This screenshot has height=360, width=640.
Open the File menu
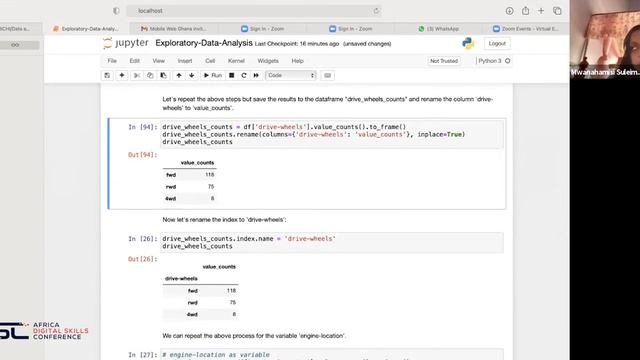tap(112, 61)
